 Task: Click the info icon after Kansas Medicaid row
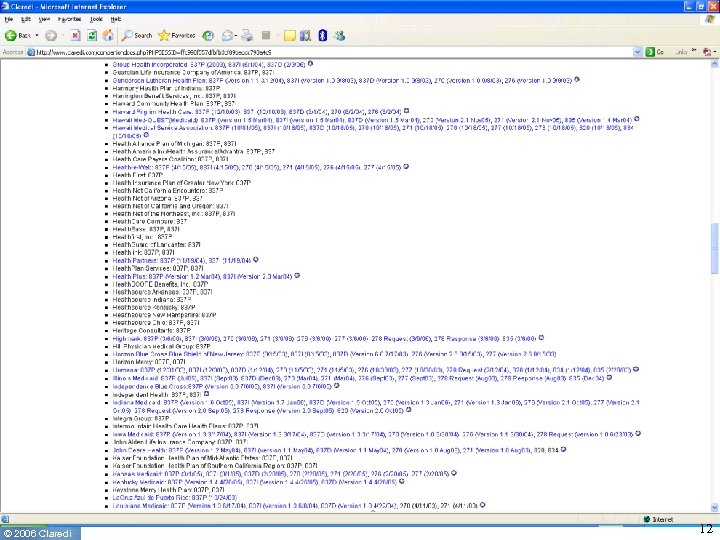tap(454, 473)
